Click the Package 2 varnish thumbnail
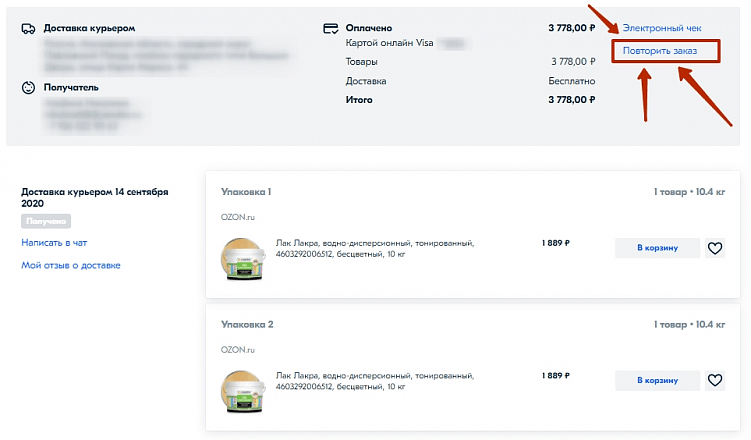This screenshot has height=440, width=751. point(241,390)
